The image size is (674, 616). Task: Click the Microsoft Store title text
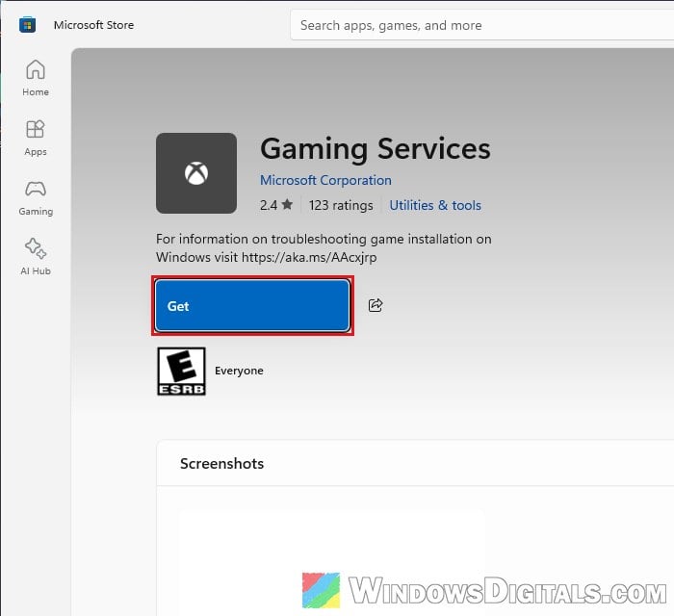pos(93,25)
